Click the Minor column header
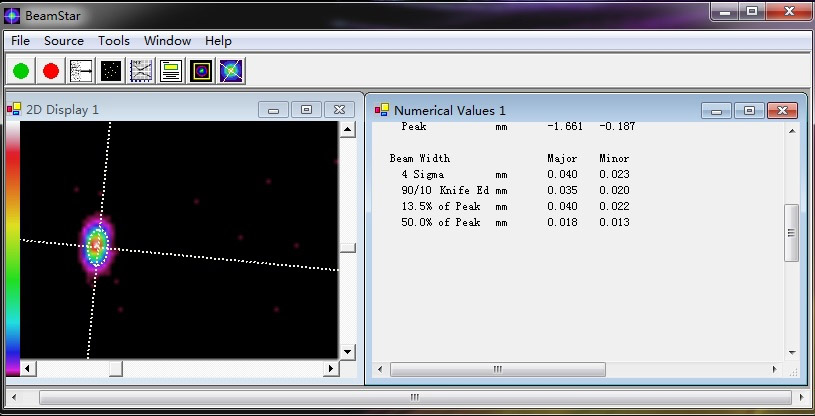This screenshot has height=416, width=815. [x=614, y=158]
